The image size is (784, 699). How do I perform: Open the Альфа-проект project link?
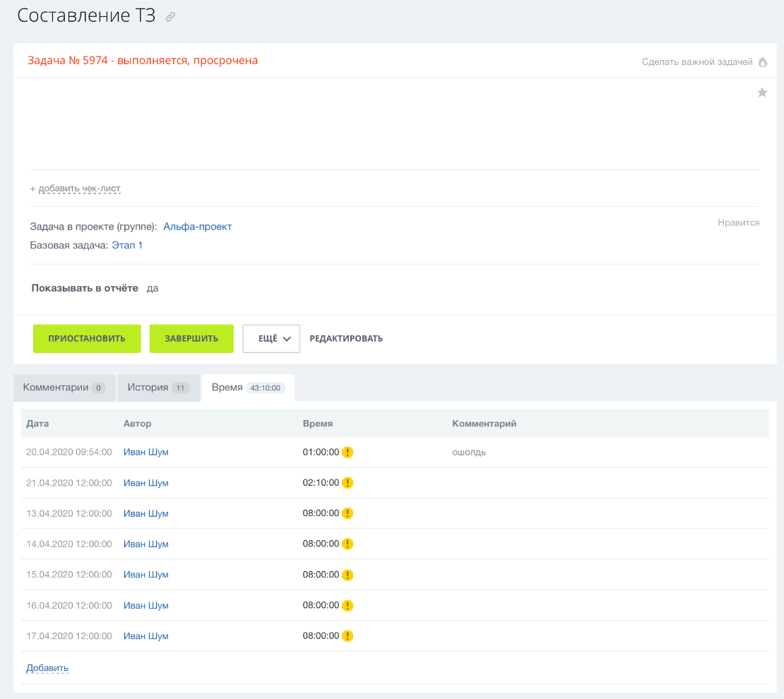197,227
